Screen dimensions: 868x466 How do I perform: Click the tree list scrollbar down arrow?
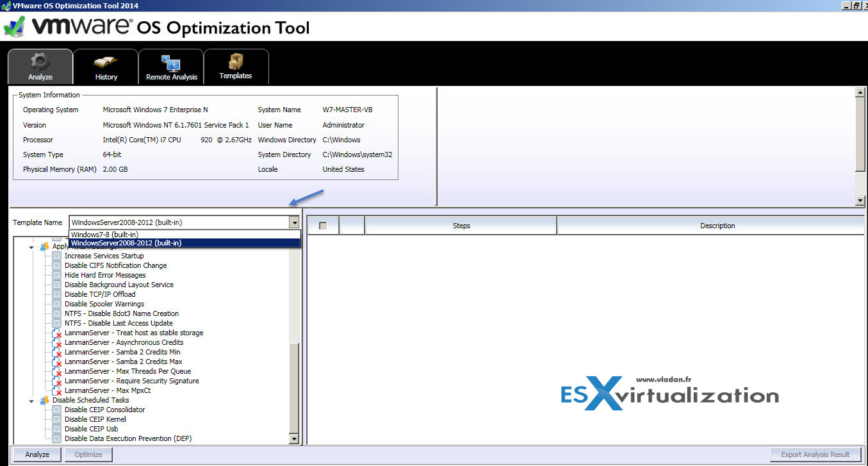(x=294, y=439)
